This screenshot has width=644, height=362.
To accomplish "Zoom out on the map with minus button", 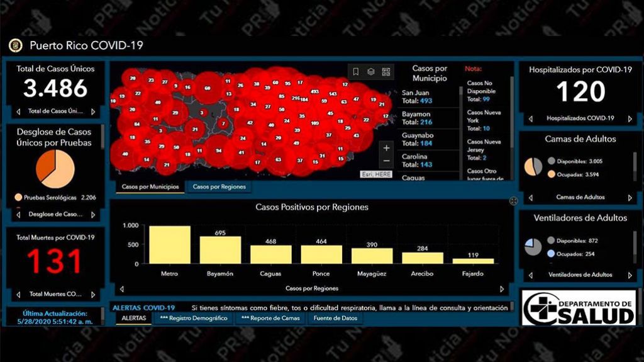I will (x=386, y=161).
